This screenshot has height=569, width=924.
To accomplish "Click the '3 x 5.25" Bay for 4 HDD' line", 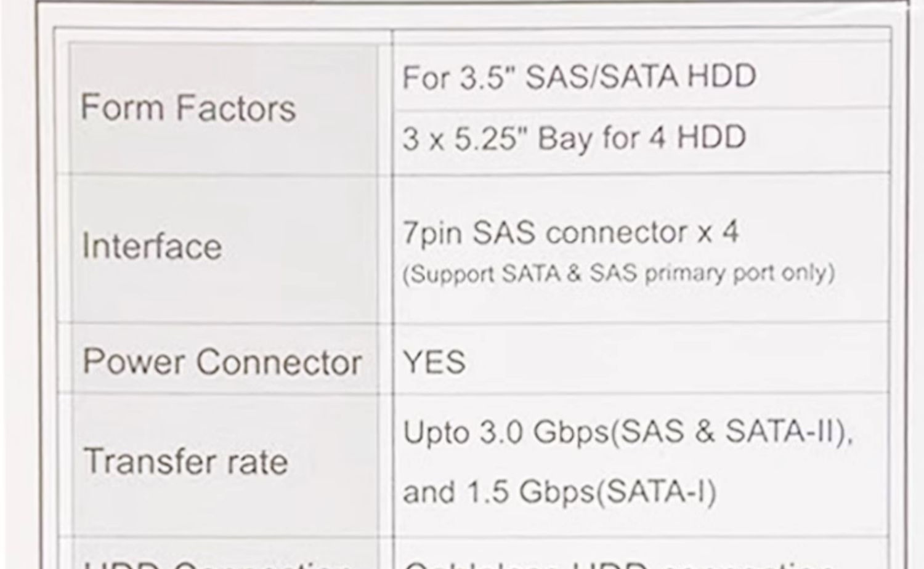I will (x=574, y=137).
